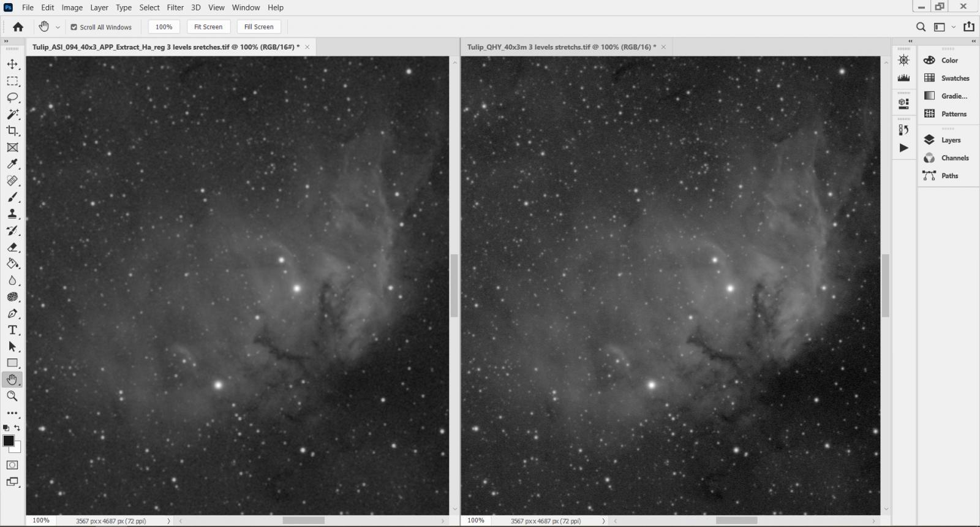The image size is (980, 527).
Task: Open the History panel icon
Action: tap(903, 130)
